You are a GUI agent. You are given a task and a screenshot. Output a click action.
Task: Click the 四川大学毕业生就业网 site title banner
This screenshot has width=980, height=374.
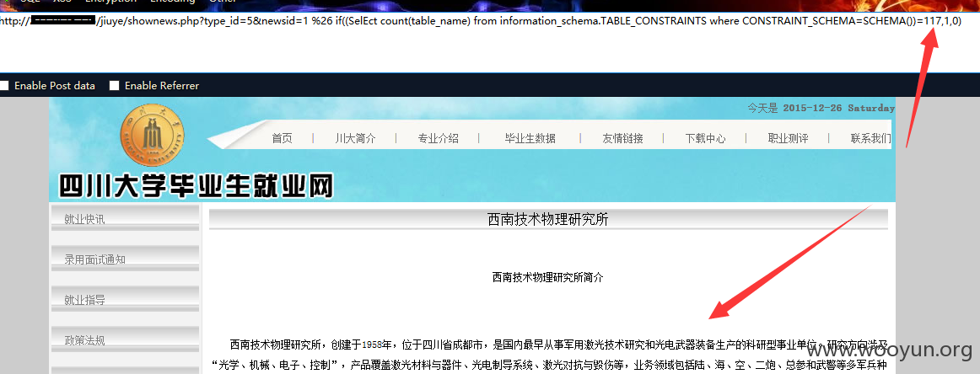click(196, 186)
